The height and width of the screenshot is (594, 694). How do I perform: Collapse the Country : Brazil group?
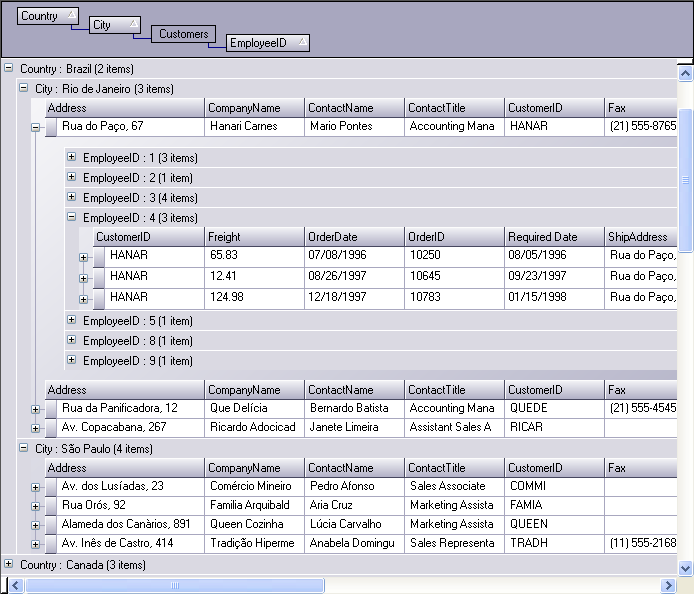9,69
